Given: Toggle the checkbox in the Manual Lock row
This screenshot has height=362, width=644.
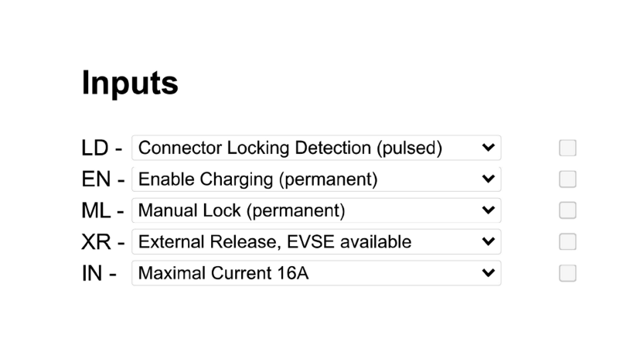Looking at the screenshot, I should (x=567, y=210).
